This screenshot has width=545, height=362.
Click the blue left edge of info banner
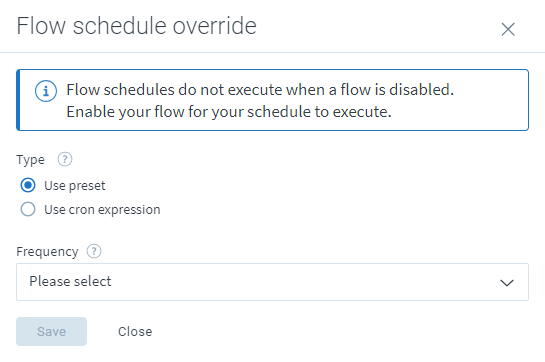[x=18, y=100]
